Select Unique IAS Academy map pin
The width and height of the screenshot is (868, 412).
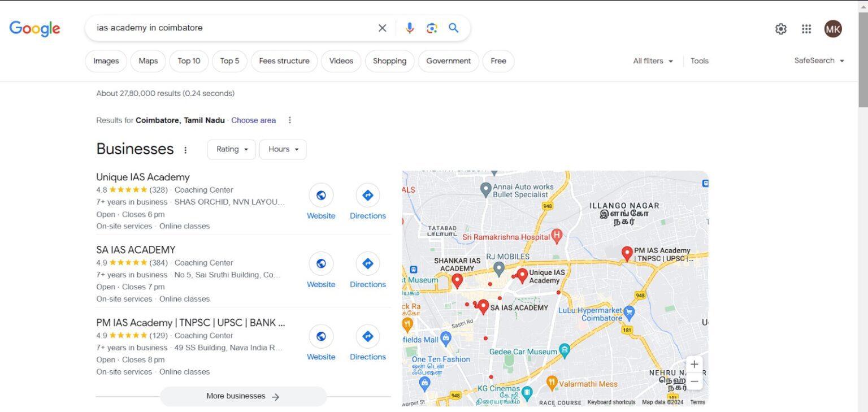(522, 276)
